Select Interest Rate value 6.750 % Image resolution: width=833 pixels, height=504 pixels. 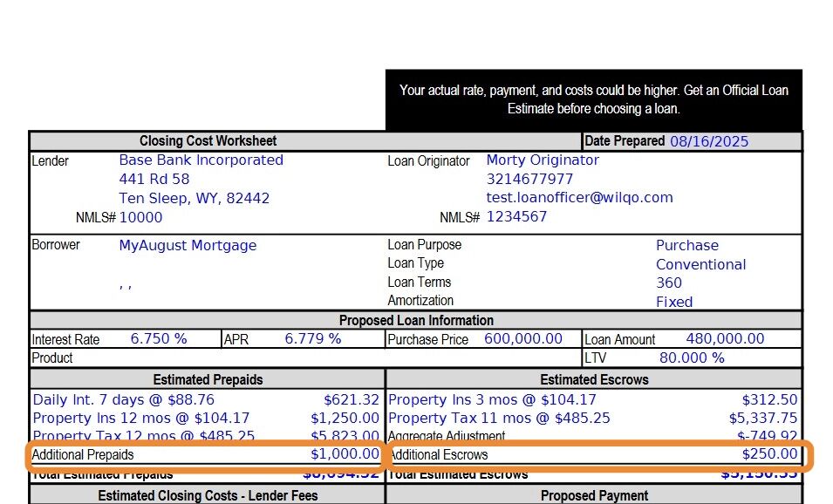[x=158, y=339]
